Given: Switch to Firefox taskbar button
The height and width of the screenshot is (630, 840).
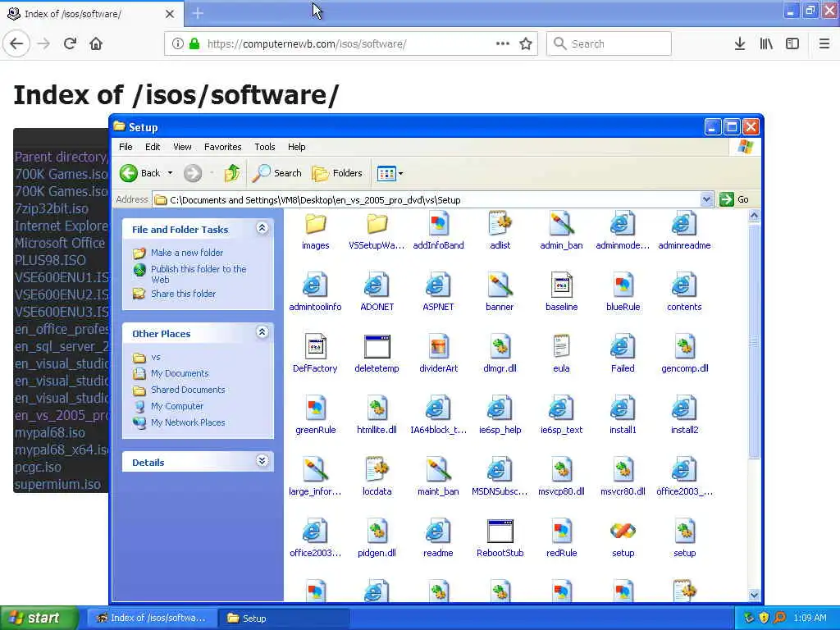Looking at the screenshot, I should click(x=152, y=618).
